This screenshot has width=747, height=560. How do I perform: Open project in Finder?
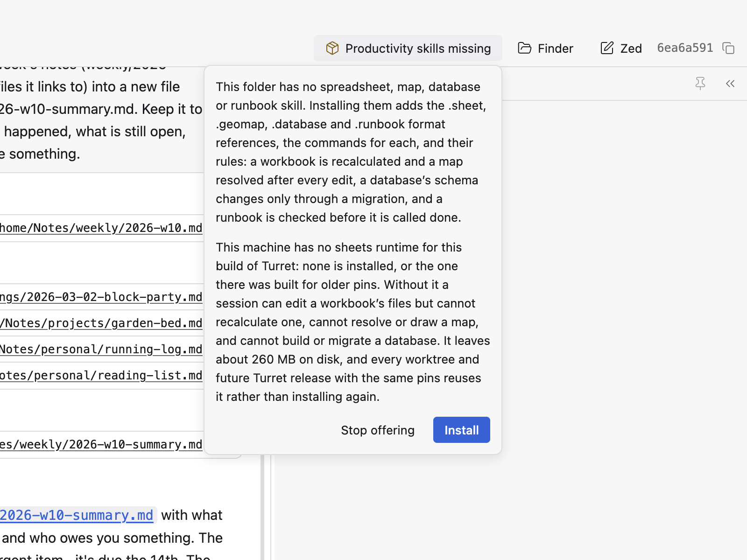(x=545, y=48)
